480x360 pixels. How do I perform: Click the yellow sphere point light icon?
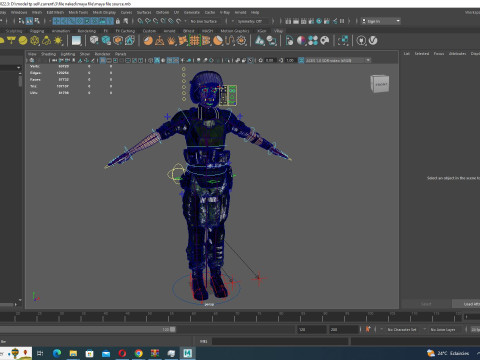coord(23,41)
